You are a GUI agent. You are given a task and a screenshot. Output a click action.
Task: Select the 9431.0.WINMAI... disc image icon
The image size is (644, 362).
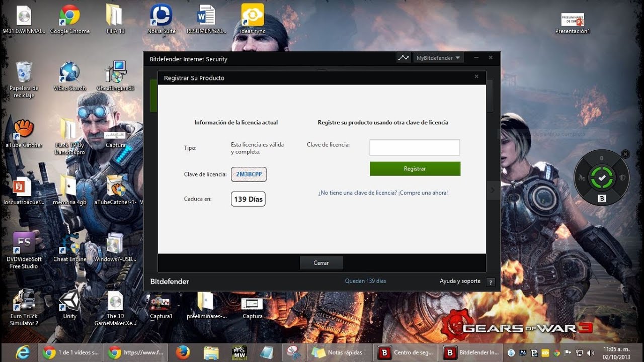[24, 20]
